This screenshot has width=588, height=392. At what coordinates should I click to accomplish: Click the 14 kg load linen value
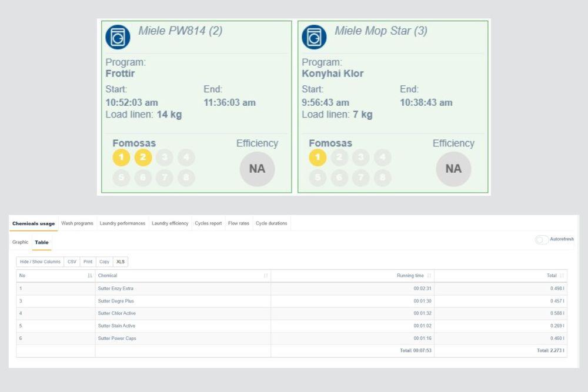click(169, 115)
